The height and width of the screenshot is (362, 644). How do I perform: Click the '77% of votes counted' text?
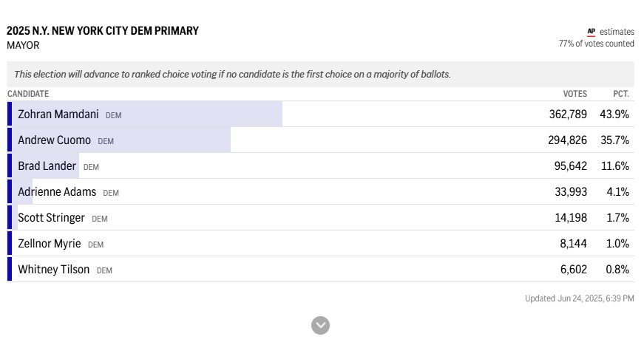pos(596,44)
